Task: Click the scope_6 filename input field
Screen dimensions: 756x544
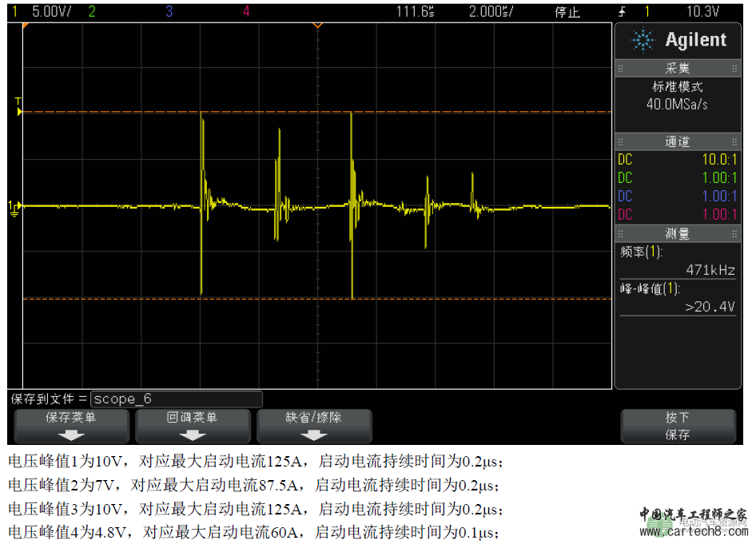Action: [x=177, y=399]
